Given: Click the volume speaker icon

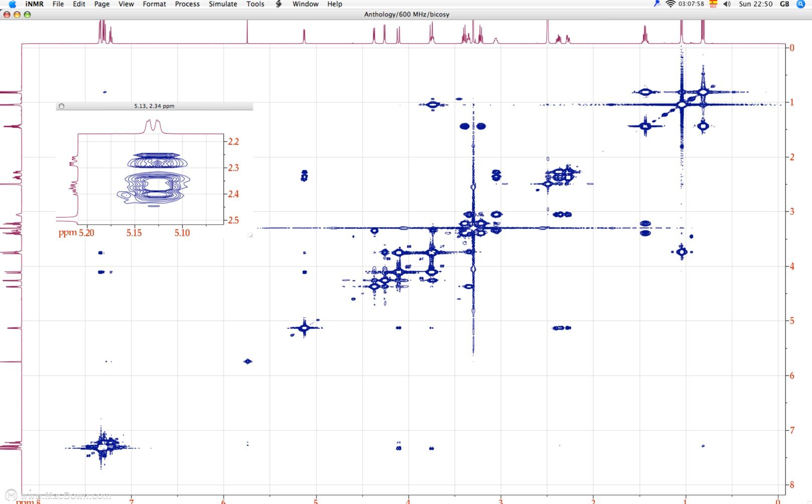Looking at the screenshot, I should point(727,4).
